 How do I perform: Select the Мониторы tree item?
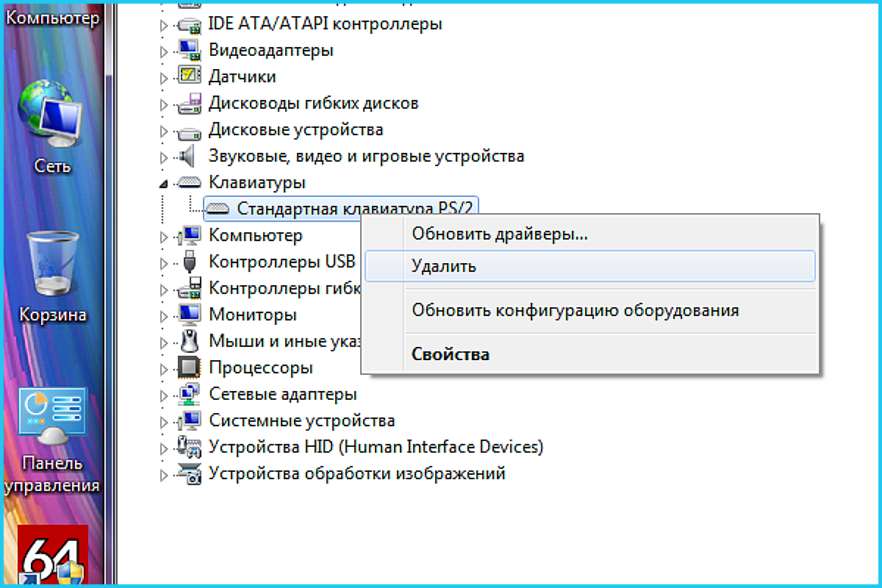[x=253, y=315]
